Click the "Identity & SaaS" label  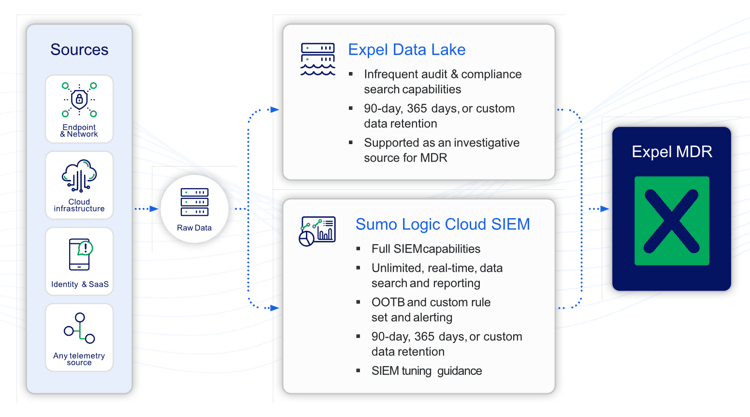pos(80,284)
